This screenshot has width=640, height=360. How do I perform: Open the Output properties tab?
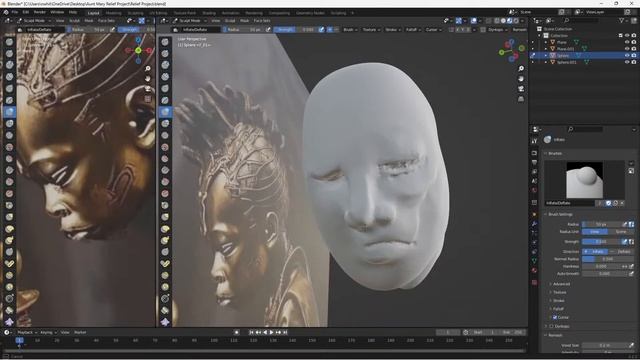[534, 162]
